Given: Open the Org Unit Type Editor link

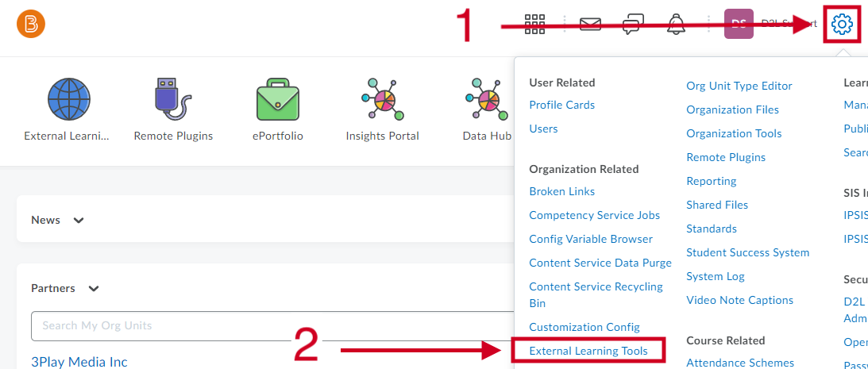Looking at the screenshot, I should point(739,86).
